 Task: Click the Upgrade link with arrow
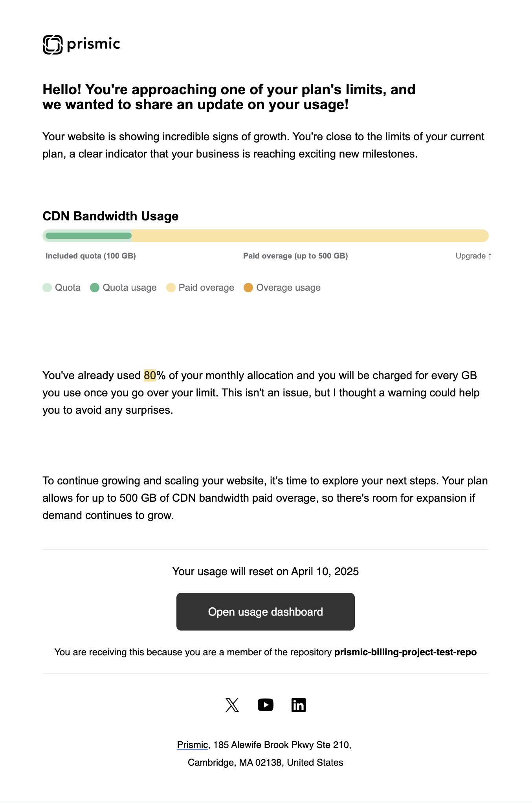(x=473, y=256)
